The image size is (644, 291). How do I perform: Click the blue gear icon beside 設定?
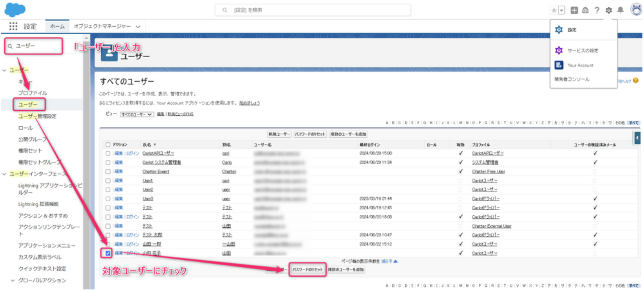(559, 30)
